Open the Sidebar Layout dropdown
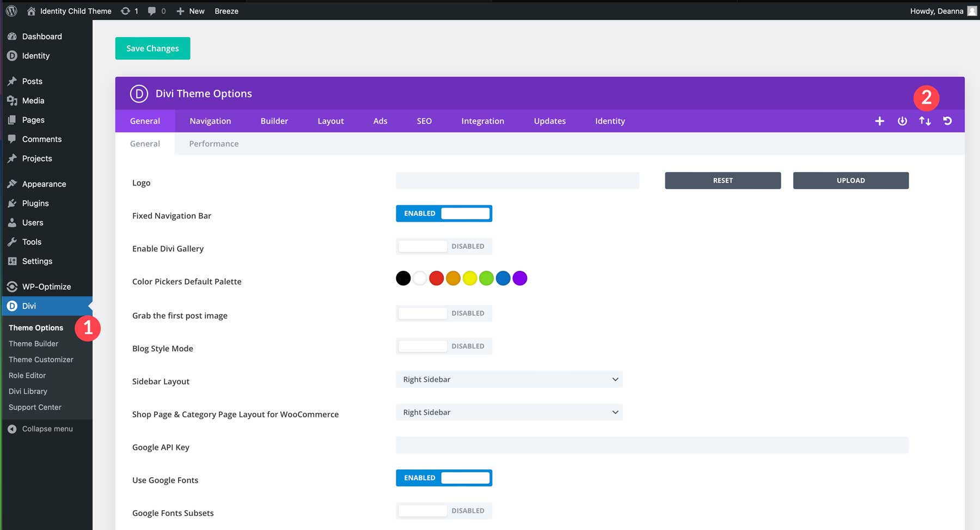Viewport: 980px width, 530px height. [x=509, y=379]
